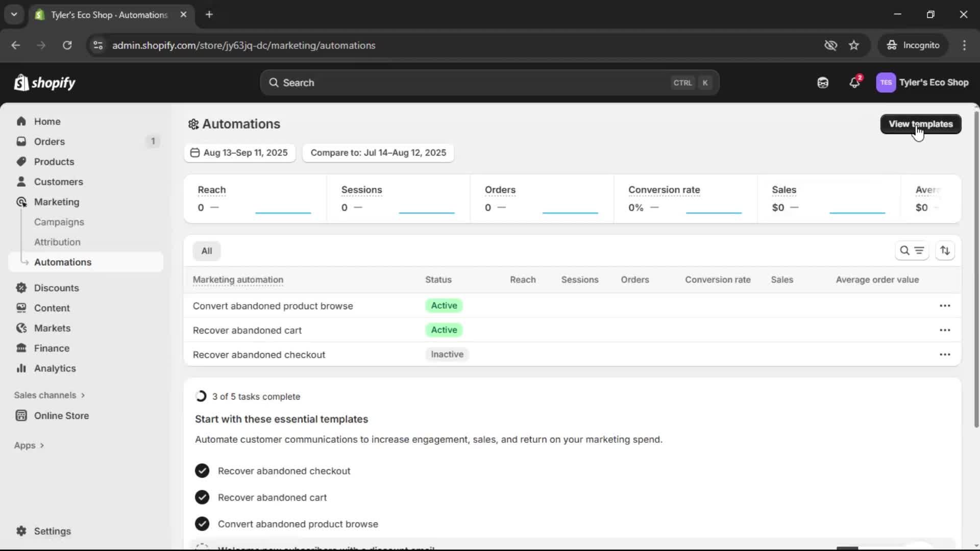
Task: Click the Analytics bar chart icon
Action: point(21,368)
